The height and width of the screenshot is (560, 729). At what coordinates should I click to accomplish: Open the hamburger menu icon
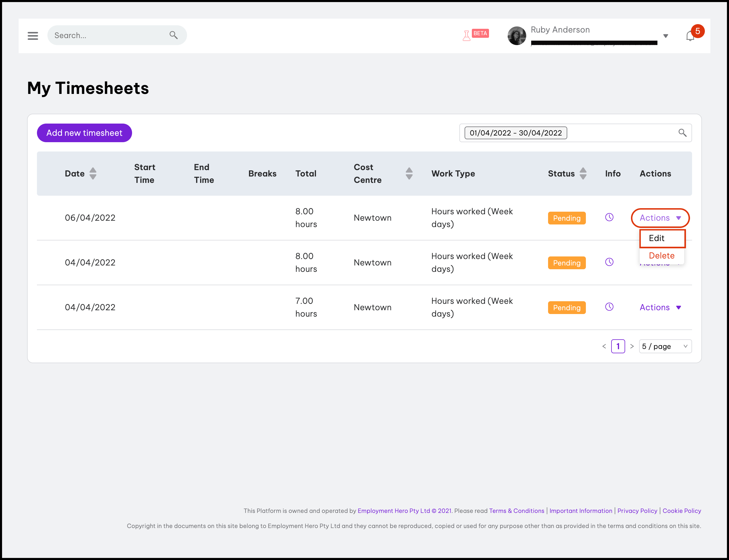tap(33, 35)
